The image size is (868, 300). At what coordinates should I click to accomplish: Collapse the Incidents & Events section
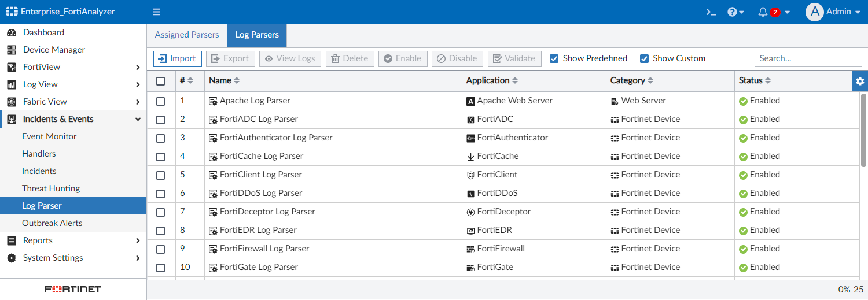[138, 120]
